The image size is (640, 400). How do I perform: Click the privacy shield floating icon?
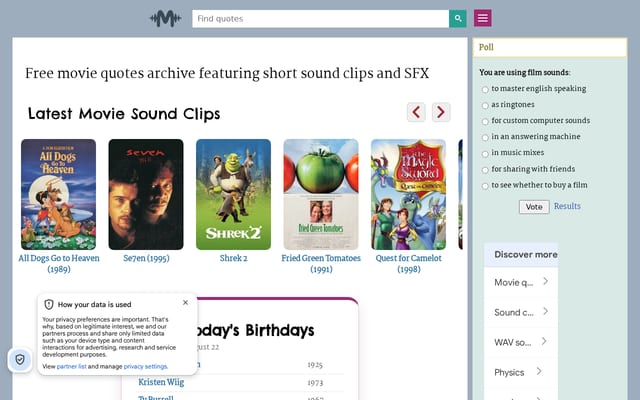20,360
